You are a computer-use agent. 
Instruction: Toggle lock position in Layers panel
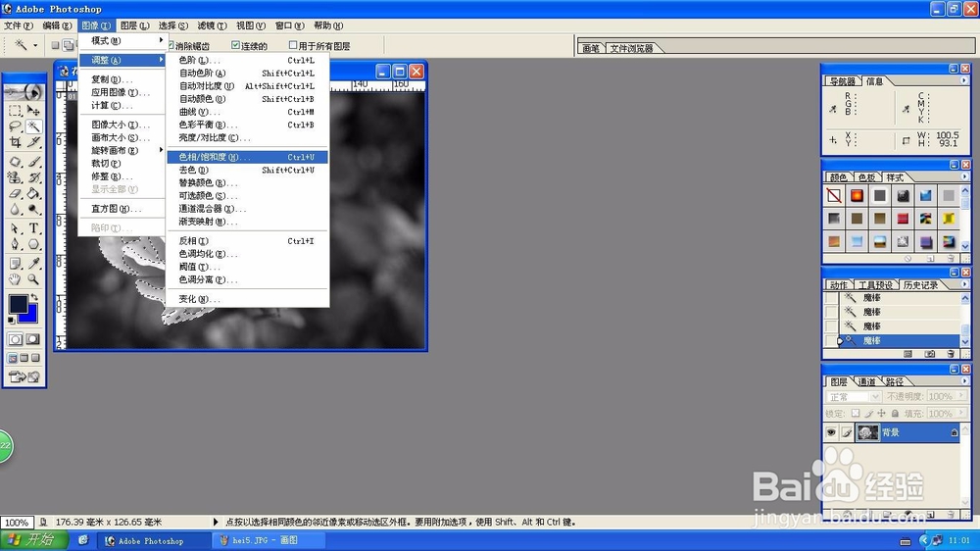881,414
